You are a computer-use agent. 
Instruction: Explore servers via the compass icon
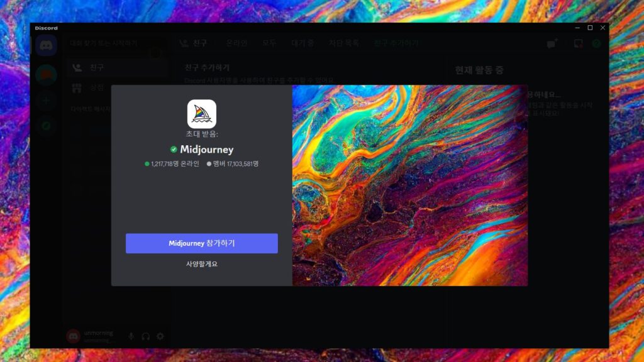[46, 126]
